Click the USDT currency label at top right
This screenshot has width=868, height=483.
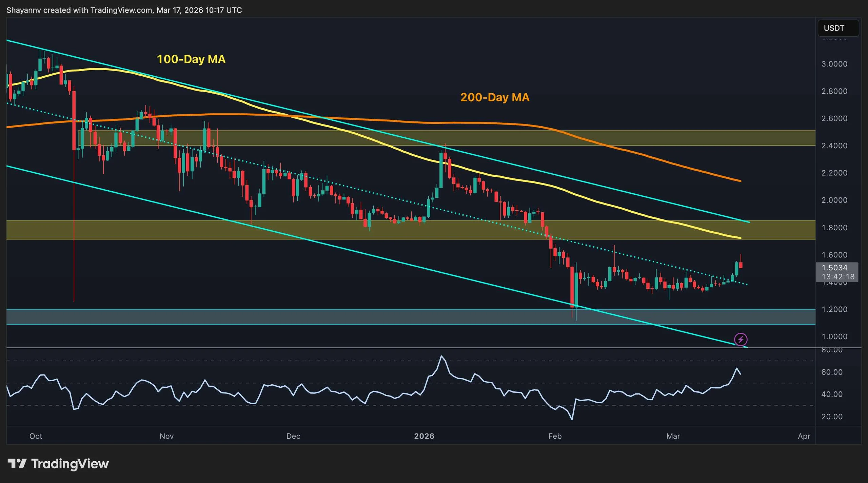(x=839, y=28)
